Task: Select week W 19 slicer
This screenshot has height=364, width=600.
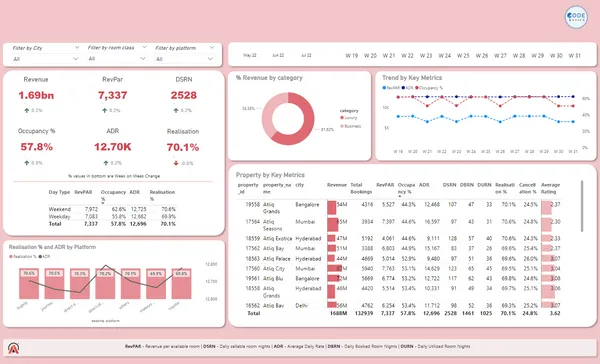Action: (352, 55)
